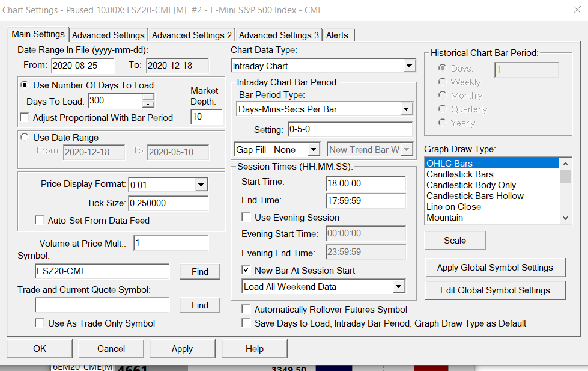Open the Chart Data Type dropdown
Image resolution: width=588 pixels, height=371 pixels.
(410, 66)
